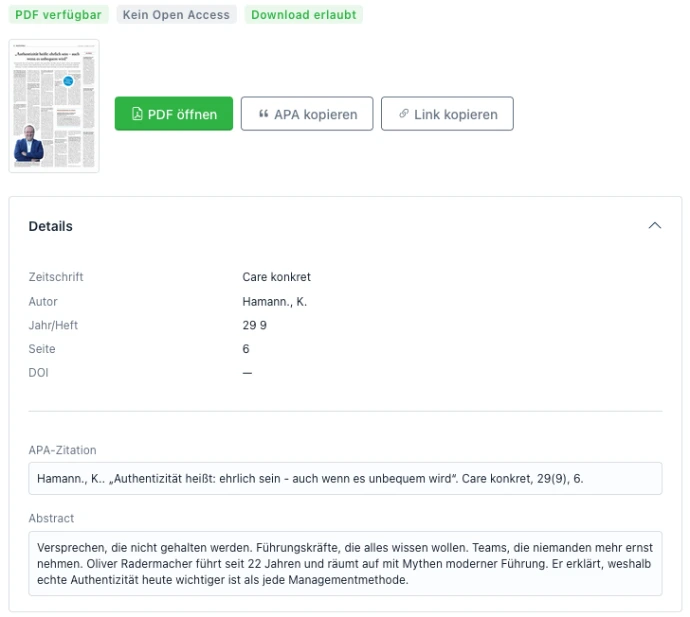Click the "APA-Zitation" field label
This screenshot has height=617, width=690.
(62, 450)
